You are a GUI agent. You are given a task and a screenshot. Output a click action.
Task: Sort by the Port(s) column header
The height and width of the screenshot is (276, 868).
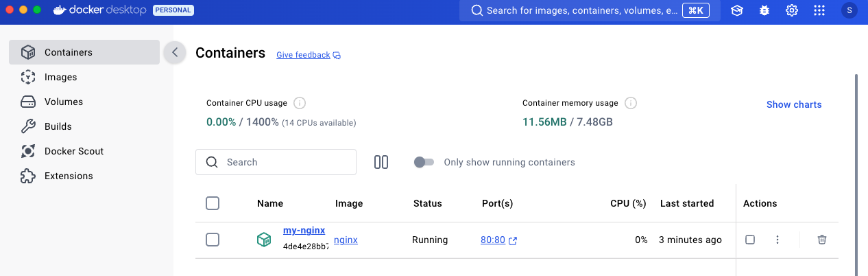498,204
